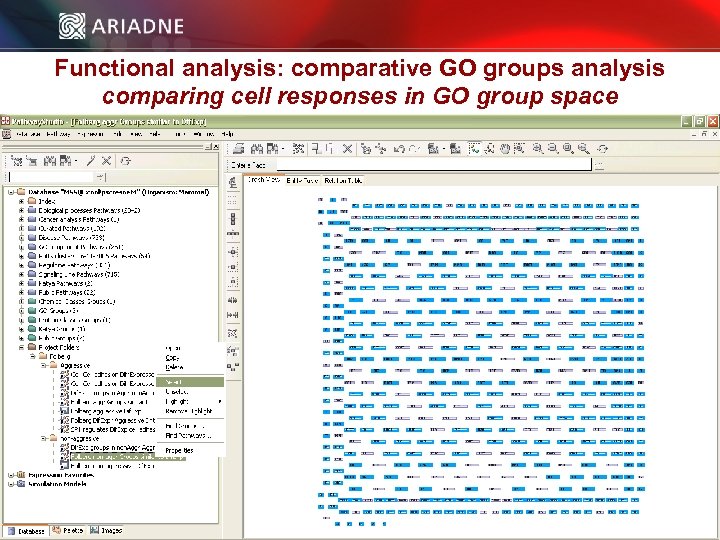Open the Pathway menu in menu bar
Screen dimensions: 720x540
pyautogui.click(x=59, y=134)
